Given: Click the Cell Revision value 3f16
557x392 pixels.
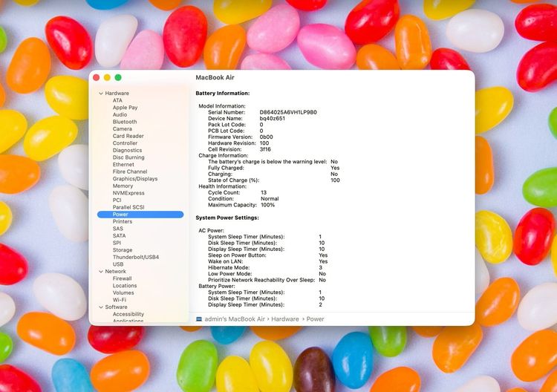Looking at the screenshot, I should pos(265,149).
